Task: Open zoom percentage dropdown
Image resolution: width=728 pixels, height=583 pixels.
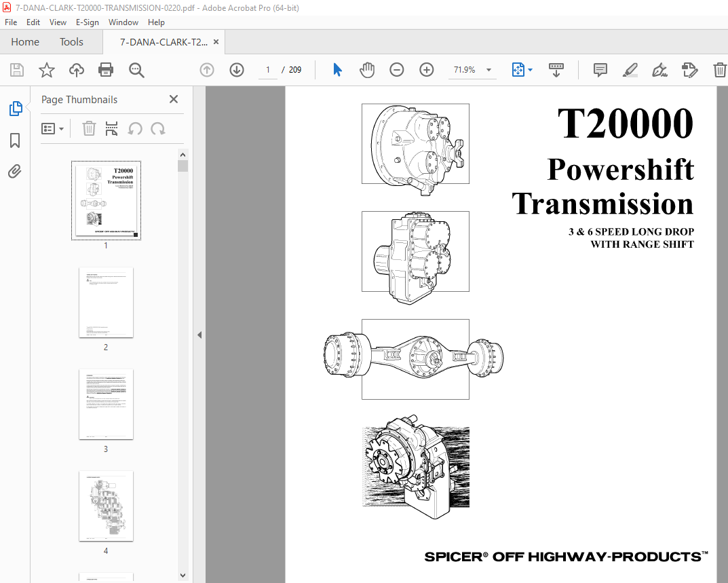Action: click(488, 70)
